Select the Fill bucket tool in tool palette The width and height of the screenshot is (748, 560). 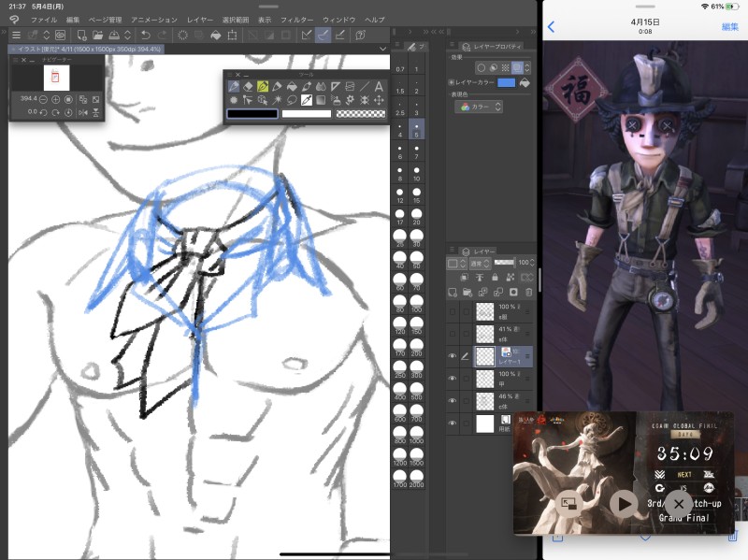(292, 86)
